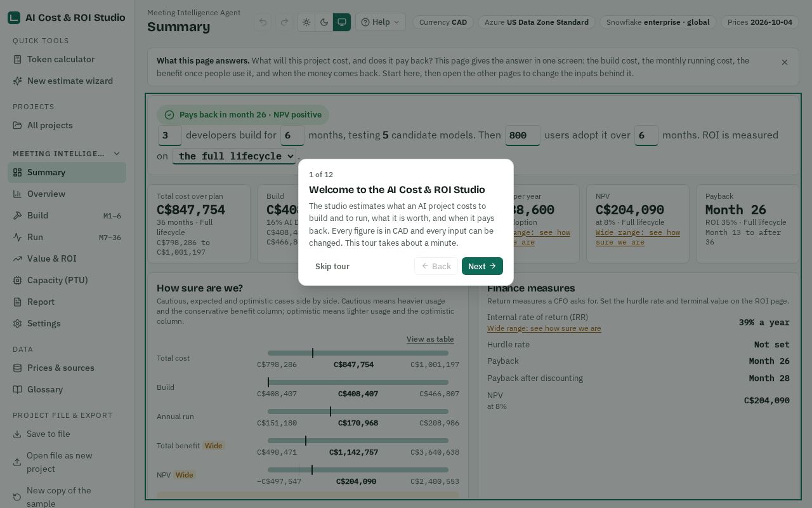Click the build months input field
This screenshot has height=508, width=812.
click(292, 135)
